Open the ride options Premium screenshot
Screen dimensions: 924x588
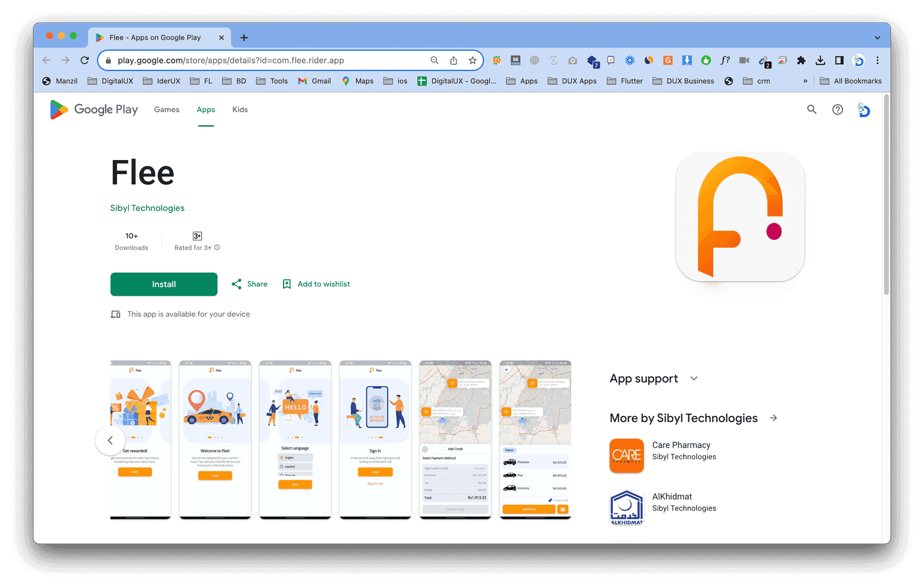pos(535,440)
